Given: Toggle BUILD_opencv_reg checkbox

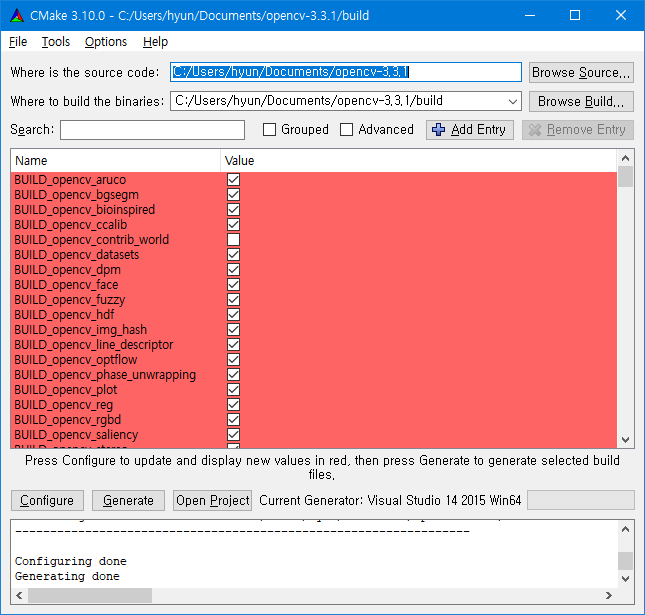Looking at the screenshot, I should click(x=233, y=405).
